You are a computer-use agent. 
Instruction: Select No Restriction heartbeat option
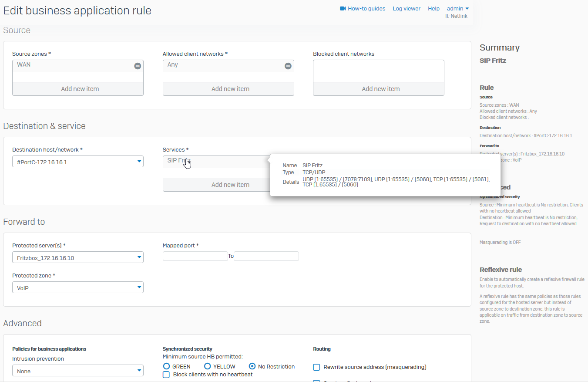point(252,366)
